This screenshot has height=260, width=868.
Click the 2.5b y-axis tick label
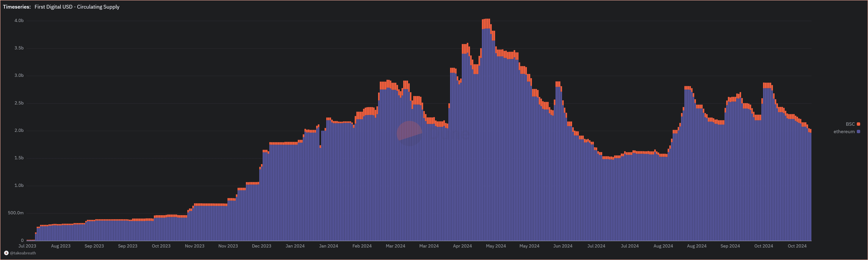coord(19,103)
